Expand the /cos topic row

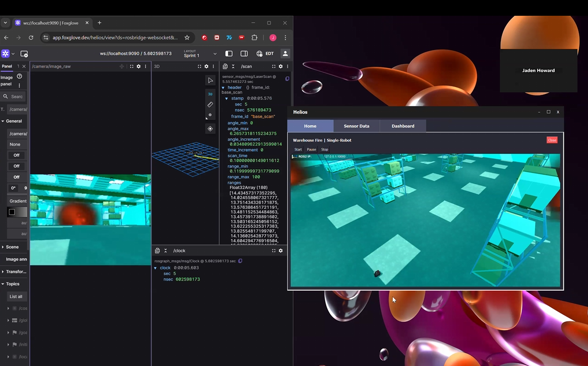pyautogui.click(x=8, y=308)
